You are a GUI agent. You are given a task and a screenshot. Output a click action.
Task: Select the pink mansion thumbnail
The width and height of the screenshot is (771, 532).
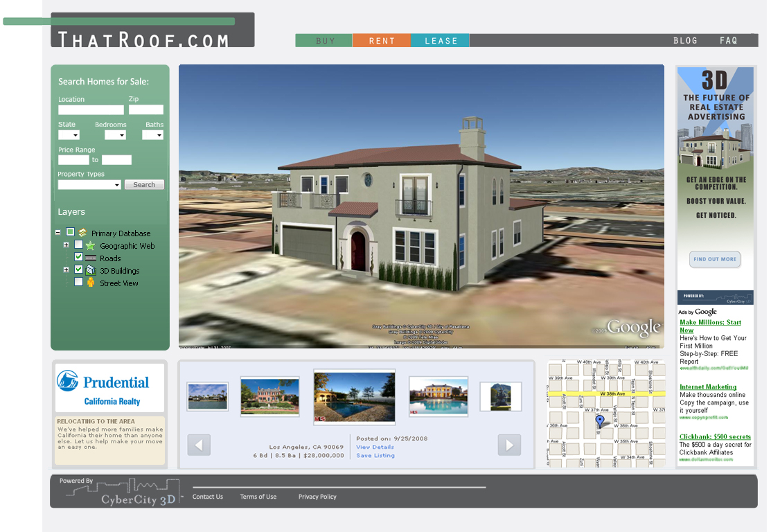(x=269, y=396)
